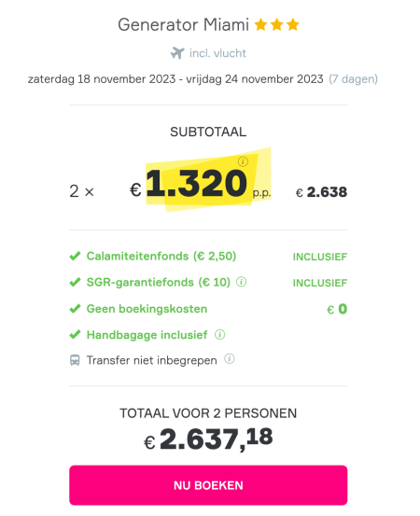This screenshot has height=516, width=420.
Task: Book now with NU BOEKEN button
Action: click(x=208, y=485)
